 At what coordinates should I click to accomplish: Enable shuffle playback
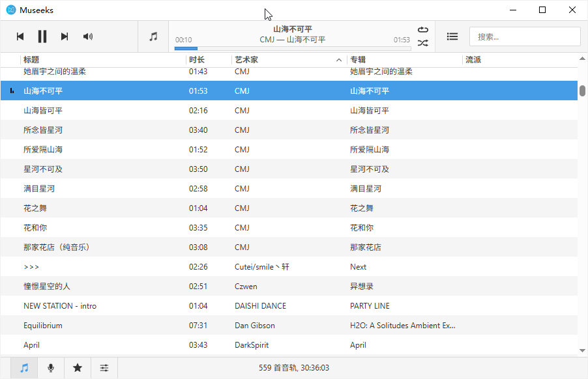click(x=422, y=44)
